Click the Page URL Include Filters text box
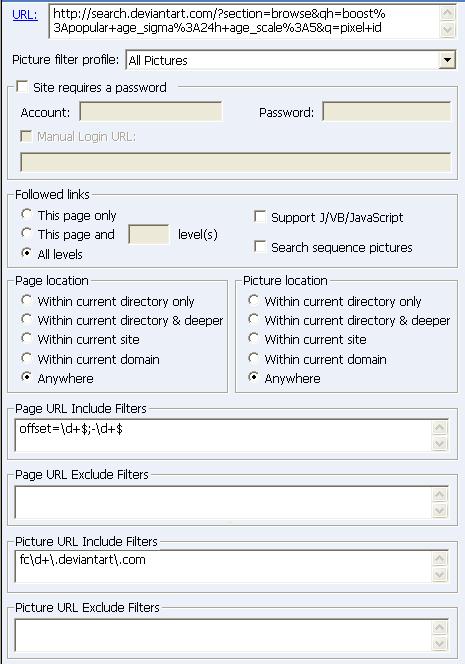Viewport: 465px width, 664px height. 223,435
